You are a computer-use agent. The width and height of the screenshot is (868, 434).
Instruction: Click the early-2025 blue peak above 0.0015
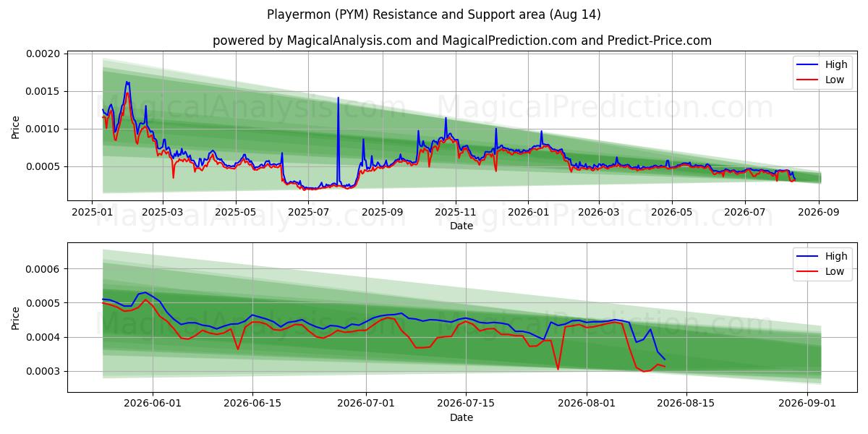127,83
